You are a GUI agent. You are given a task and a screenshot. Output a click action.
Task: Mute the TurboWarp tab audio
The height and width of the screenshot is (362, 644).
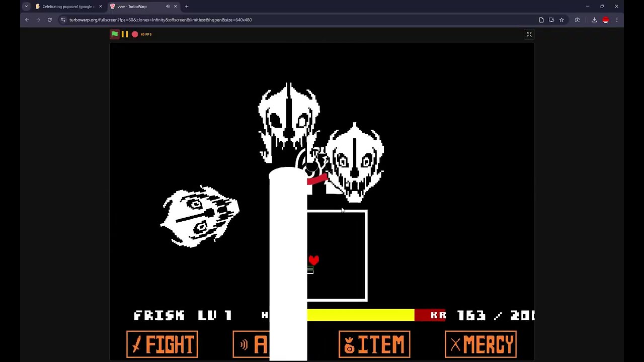pyautogui.click(x=168, y=7)
